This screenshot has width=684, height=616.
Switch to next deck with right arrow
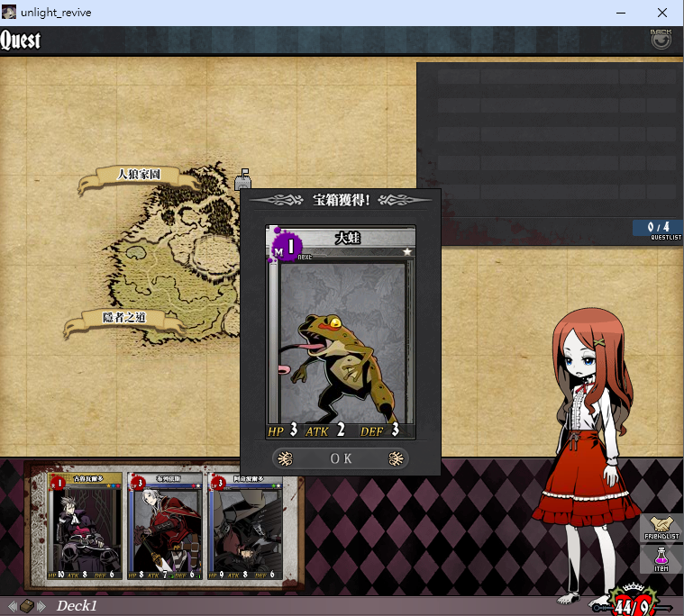(x=41, y=606)
